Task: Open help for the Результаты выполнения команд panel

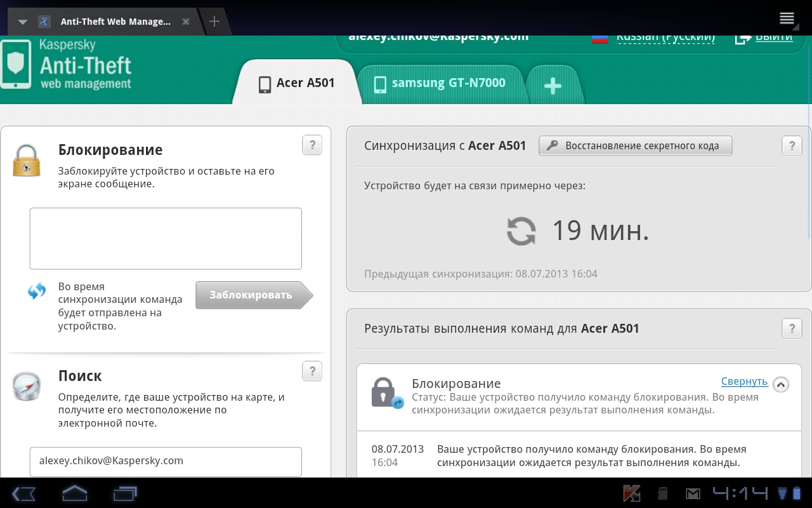Action: pyautogui.click(x=791, y=329)
